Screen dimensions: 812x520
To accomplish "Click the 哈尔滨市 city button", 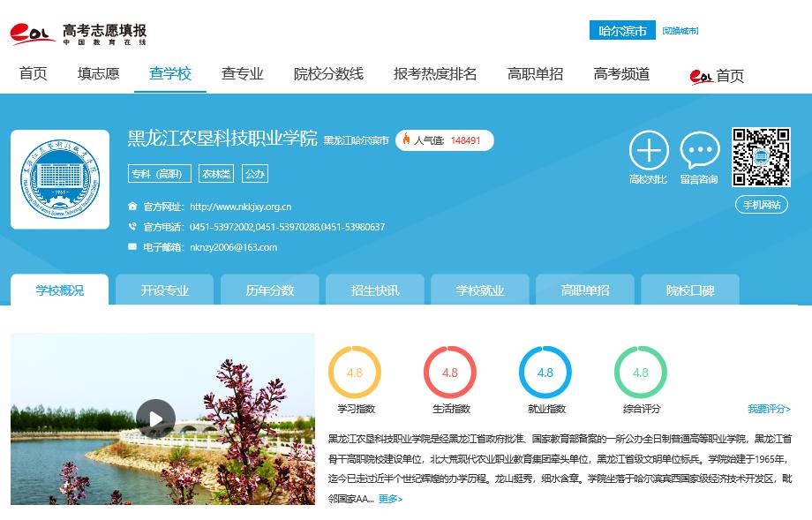I will click(x=622, y=31).
